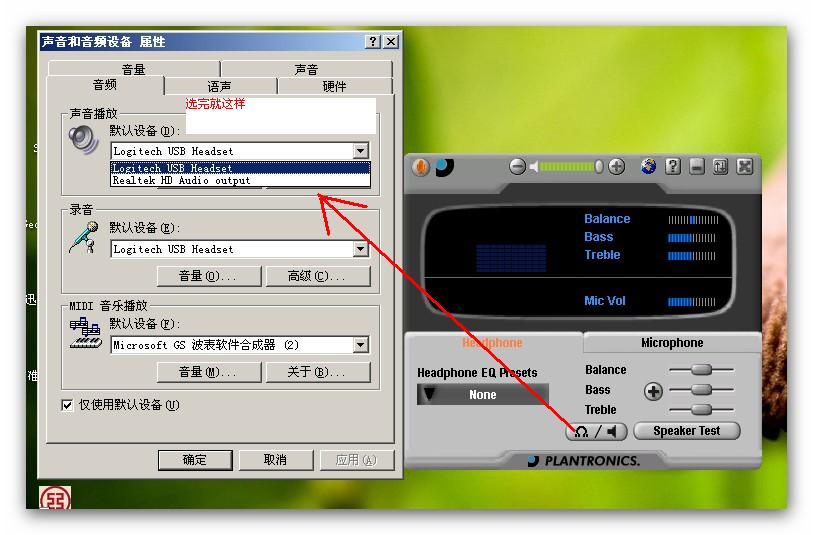Viewport: 813px width, 535px height.
Task: Click the plus icon next to Bass slider
Action: (x=653, y=391)
